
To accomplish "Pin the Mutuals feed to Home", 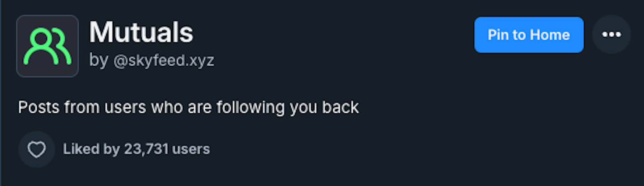I will [529, 35].
